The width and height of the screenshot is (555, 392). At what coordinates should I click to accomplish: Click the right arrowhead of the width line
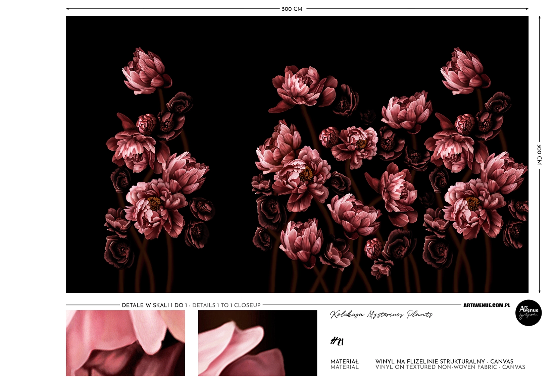pyautogui.click(x=527, y=9)
